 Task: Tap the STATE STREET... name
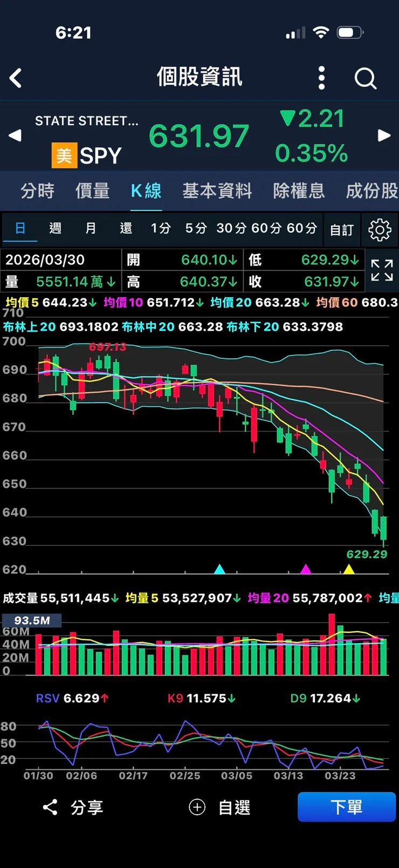[x=87, y=121]
